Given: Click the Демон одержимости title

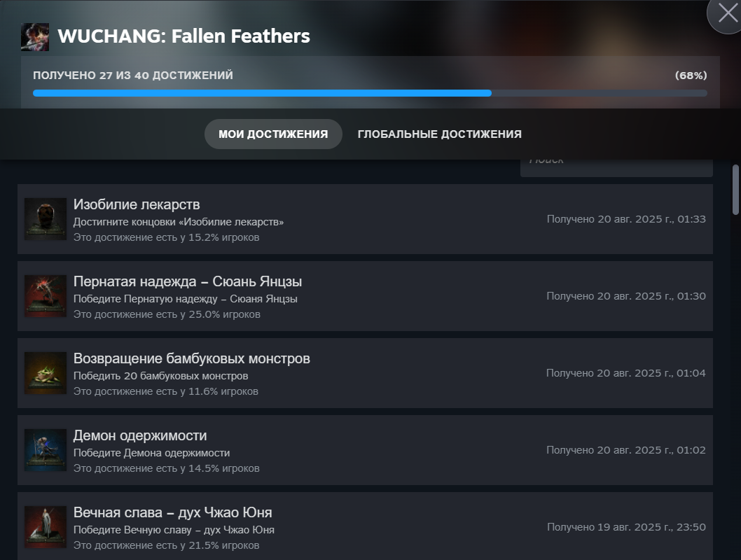Looking at the screenshot, I should coord(140,435).
